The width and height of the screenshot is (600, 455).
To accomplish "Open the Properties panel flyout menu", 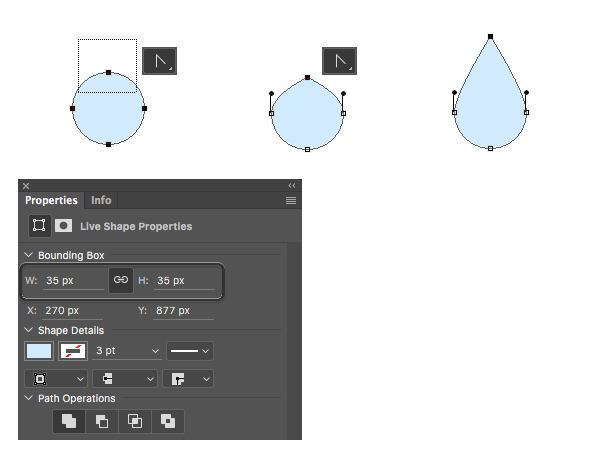I will click(291, 200).
